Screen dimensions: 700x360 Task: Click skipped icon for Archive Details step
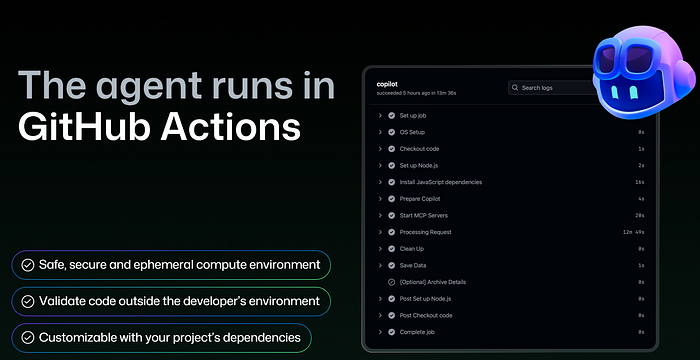pyautogui.click(x=392, y=282)
